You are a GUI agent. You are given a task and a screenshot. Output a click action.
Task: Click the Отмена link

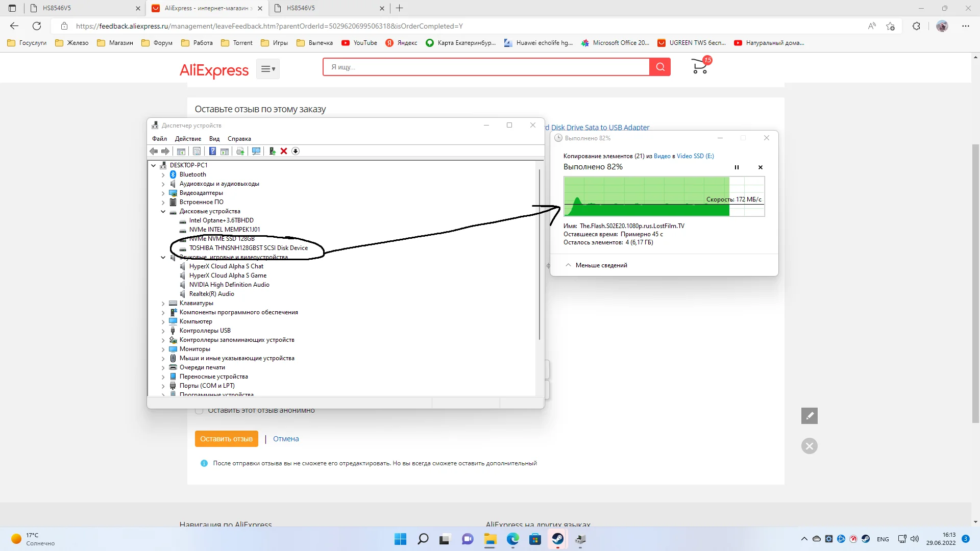coord(286,439)
